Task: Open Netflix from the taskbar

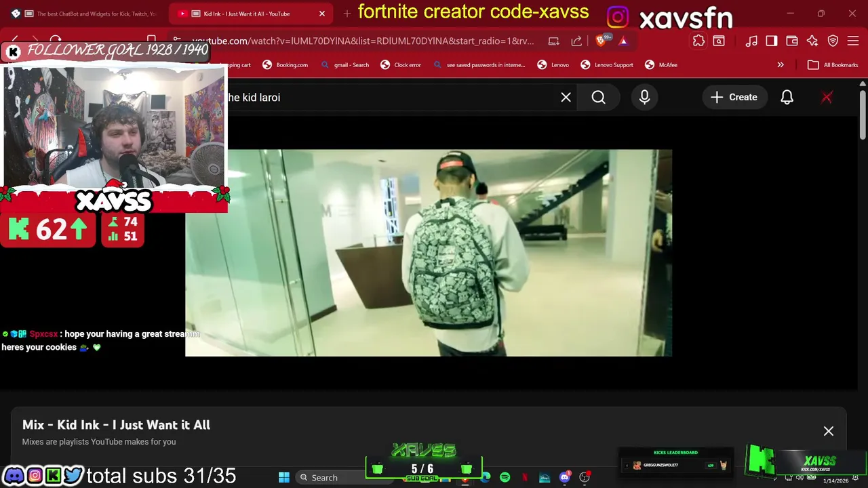Action: point(525,477)
